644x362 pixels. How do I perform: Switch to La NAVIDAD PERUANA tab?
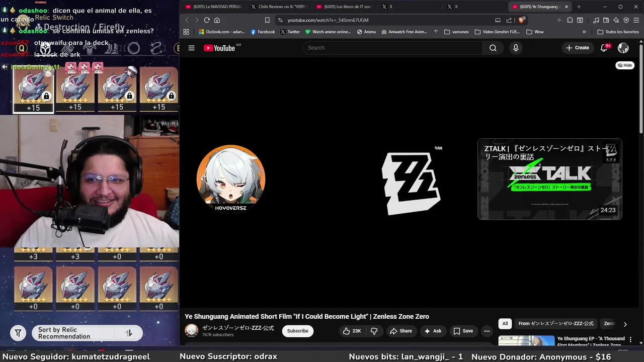click(214, 7)
